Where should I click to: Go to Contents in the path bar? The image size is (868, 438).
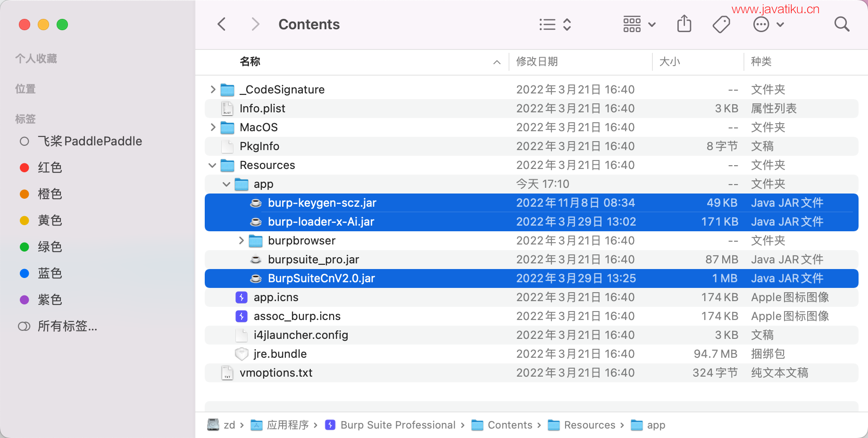[x=502, y=425]
